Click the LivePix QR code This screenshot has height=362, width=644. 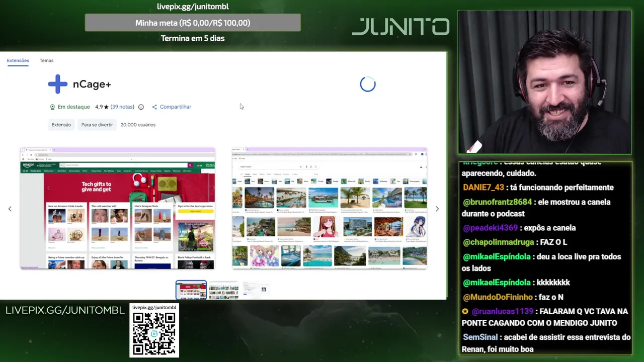[x=154, y=334]
